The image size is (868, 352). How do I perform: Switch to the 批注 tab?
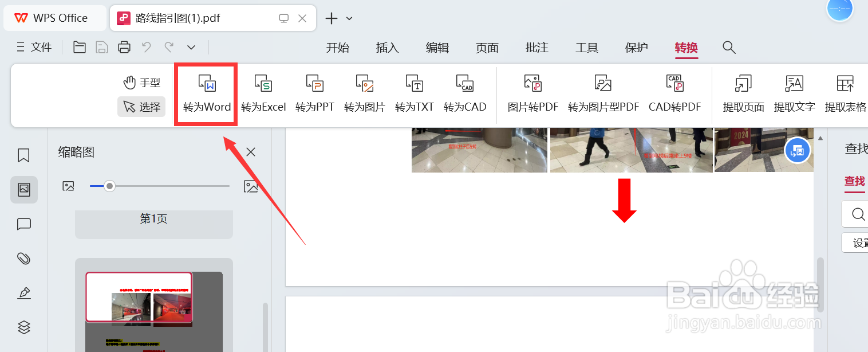537,48
